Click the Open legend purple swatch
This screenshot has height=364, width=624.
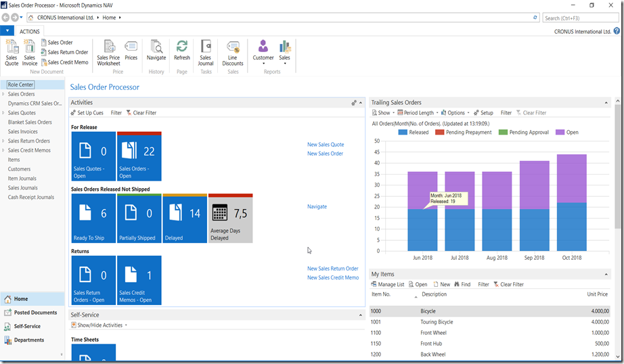point(560,132)
